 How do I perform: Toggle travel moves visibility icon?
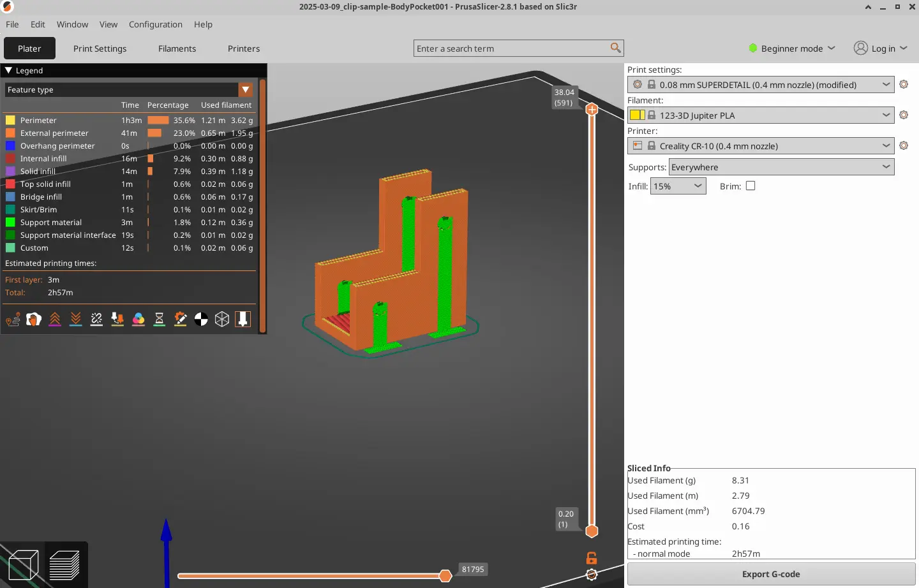tap(13, 320)
